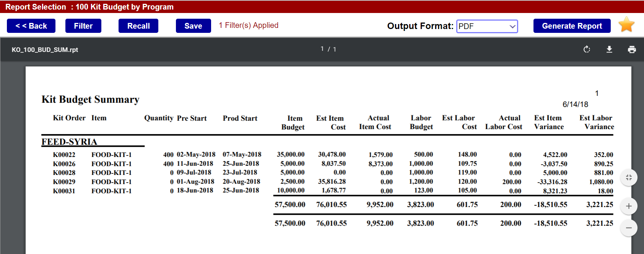Click est item cost 30,478.00
Image resolution: width=644 pixels, height=254 pixels.
pyautogui.click(x=332, y=154)
